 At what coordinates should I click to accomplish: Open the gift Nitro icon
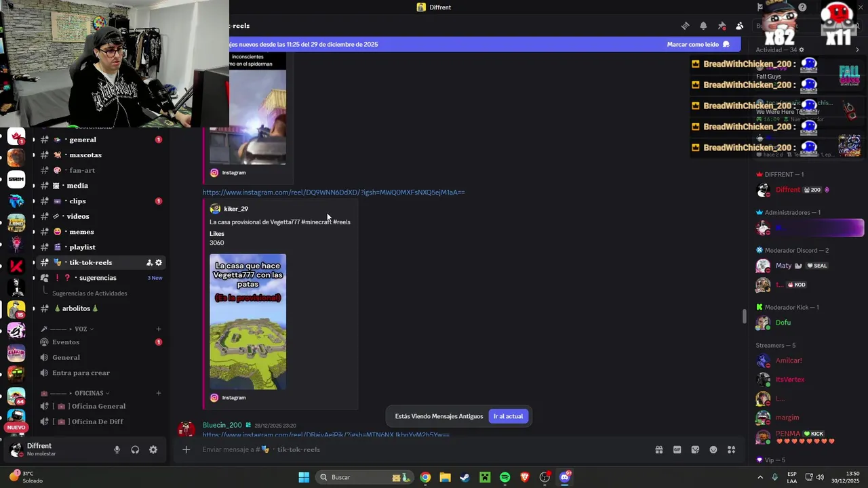click(x=658, y=449)
